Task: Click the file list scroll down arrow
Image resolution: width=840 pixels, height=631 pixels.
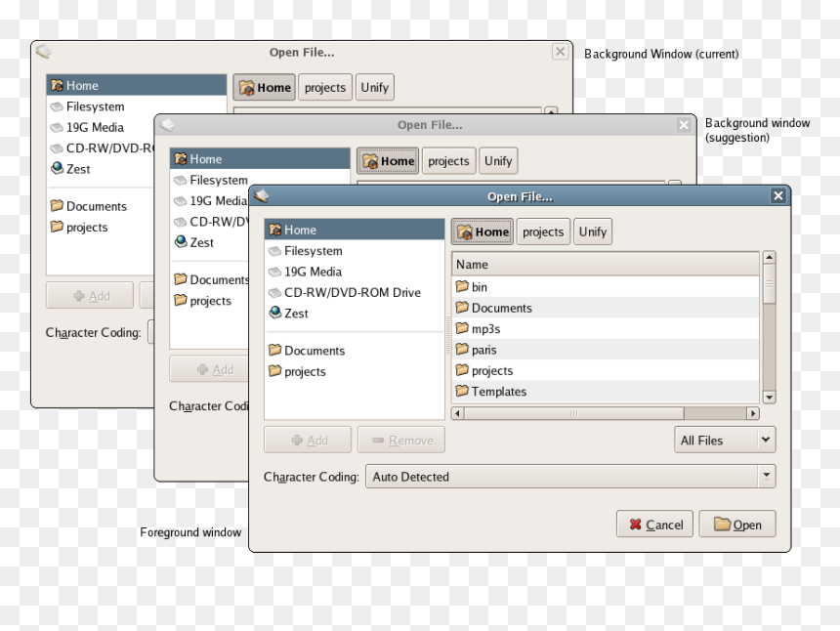Action: [770, 398]
